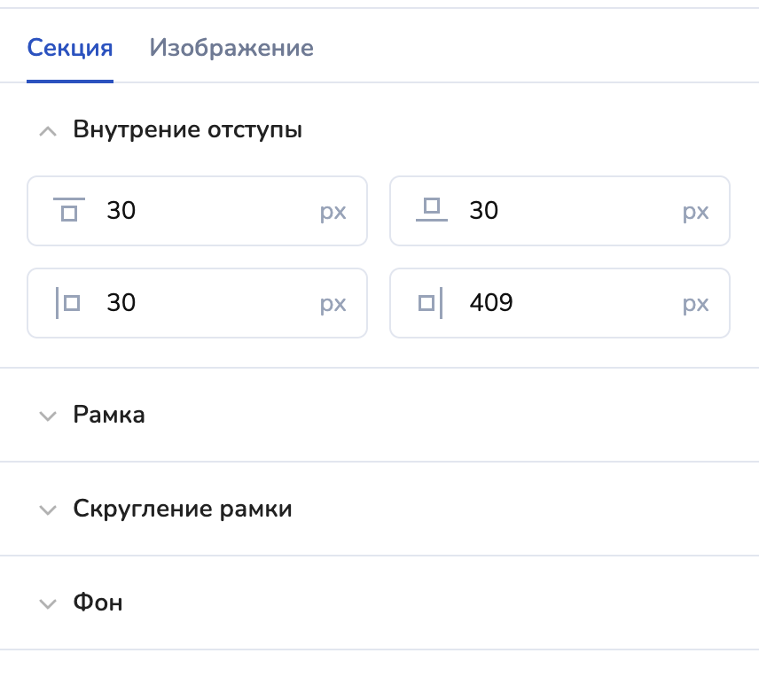Screen dimensions: 759x700
Task: Click the px unit beside 409
Action: click(x=696, y=304)
